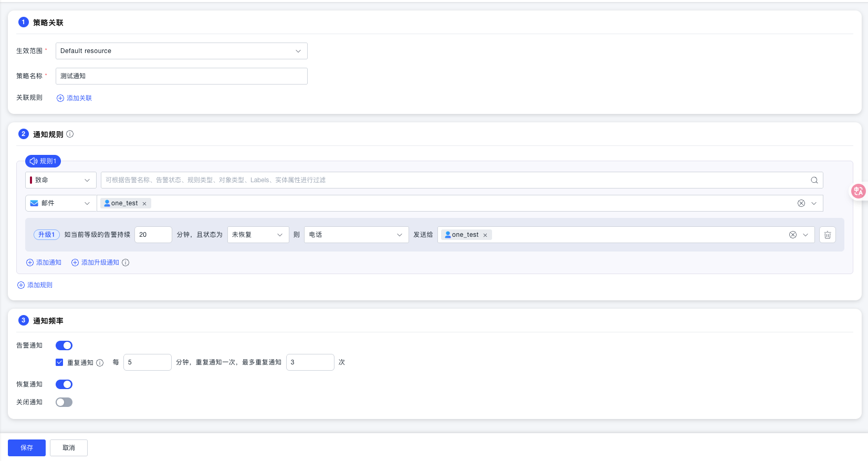Image resolution: width=868 pixels, height=461 pixels.
Task: Expand the 发送给 recipients dropdown arrow
Action: (806, 235)
